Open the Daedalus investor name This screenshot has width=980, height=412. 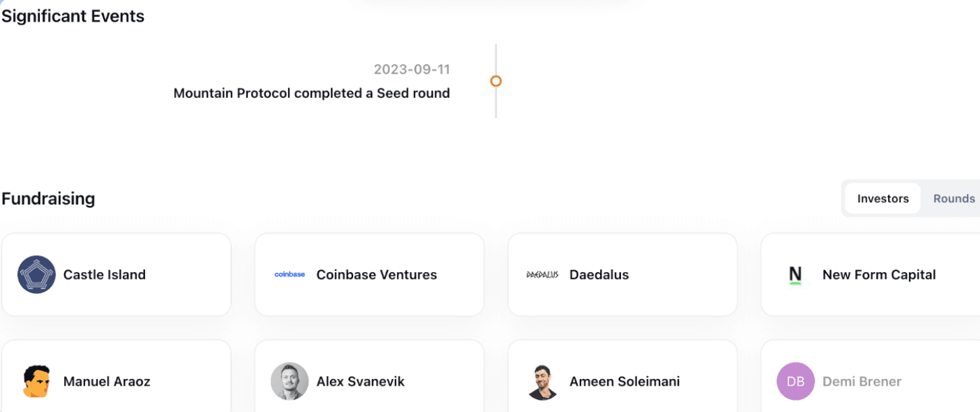click(599, 274)
